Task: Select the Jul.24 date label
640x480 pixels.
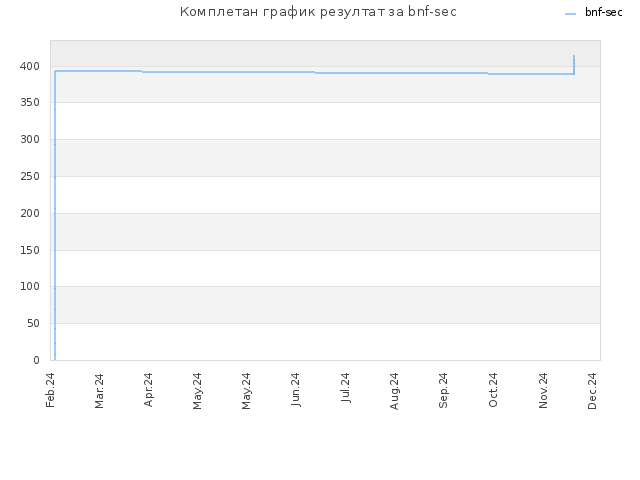Action: [345, 387]
